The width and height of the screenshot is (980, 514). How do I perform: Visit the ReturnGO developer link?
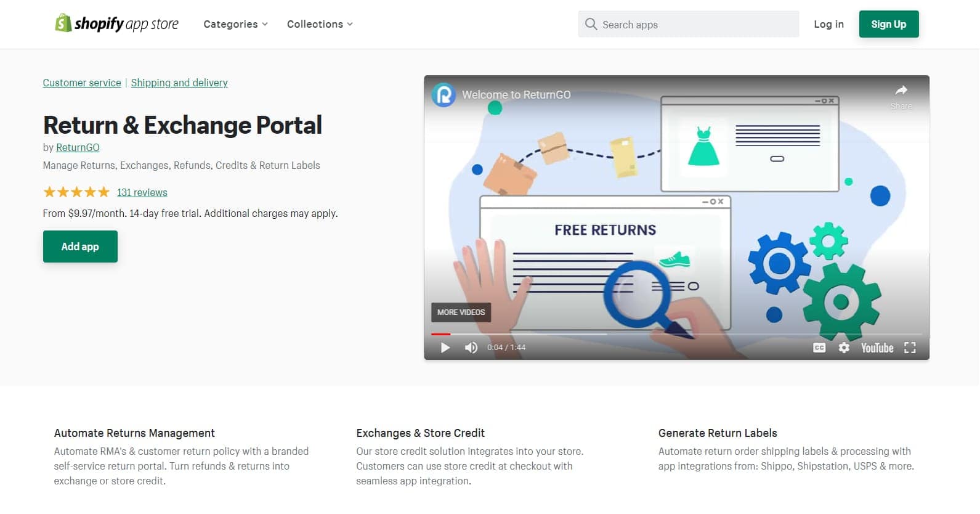[78, 147]
